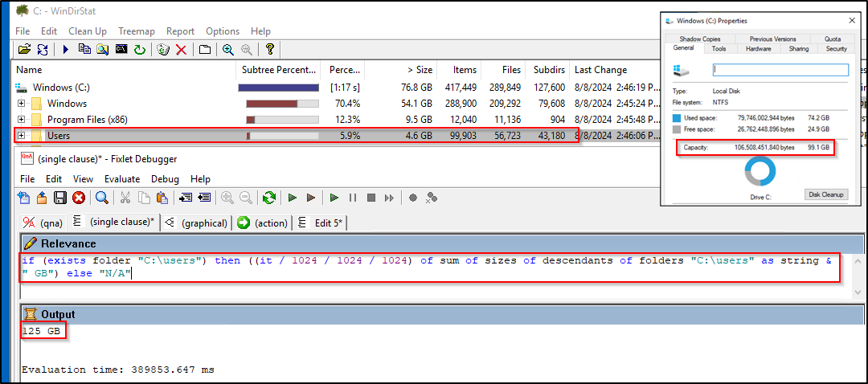
Task: Click the blue play arrow in WinDirStat toolbar
Action: (x=66, y=49)
